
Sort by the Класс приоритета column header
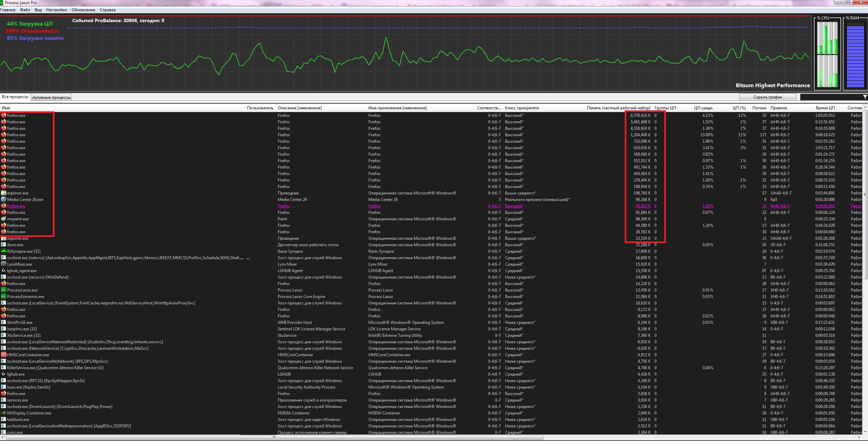[541, 108]
